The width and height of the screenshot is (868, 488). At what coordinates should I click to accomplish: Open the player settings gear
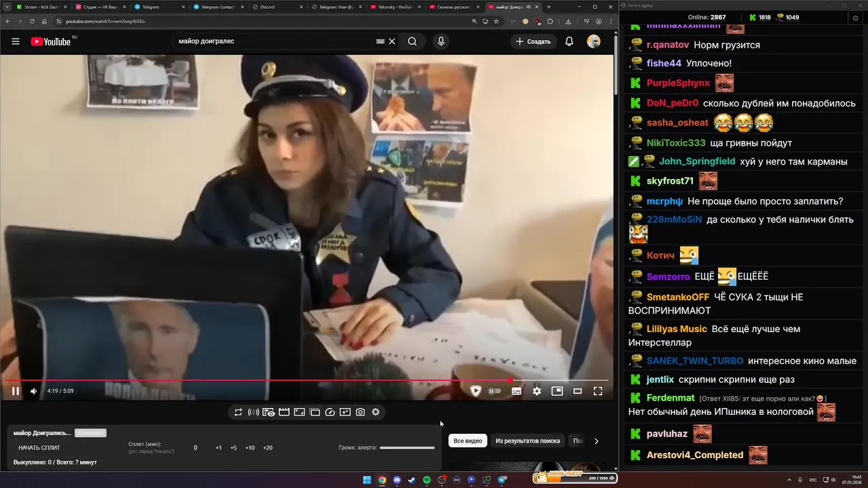click(537, 391)
